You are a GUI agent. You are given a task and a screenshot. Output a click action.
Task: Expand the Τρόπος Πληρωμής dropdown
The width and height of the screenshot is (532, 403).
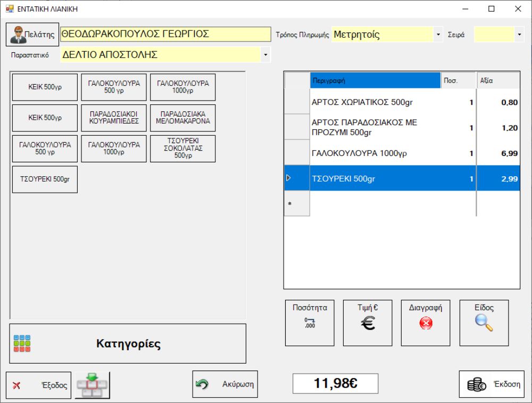[438, 35]
